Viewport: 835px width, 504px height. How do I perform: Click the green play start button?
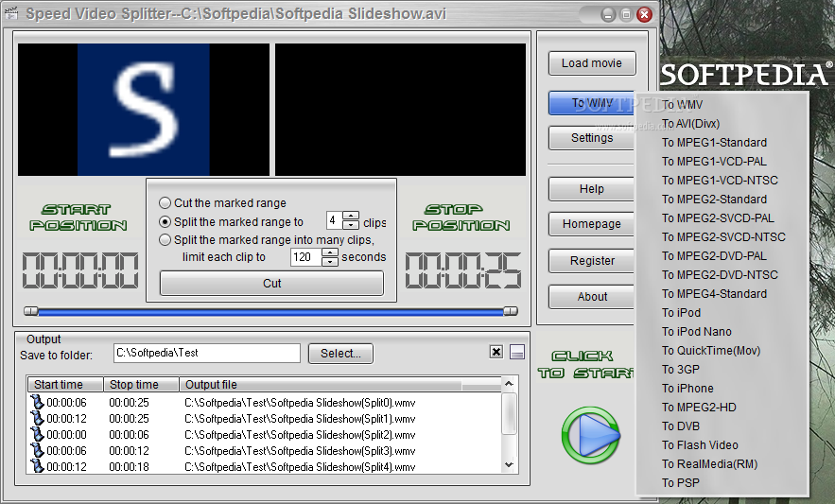click(x=591, y=435)
